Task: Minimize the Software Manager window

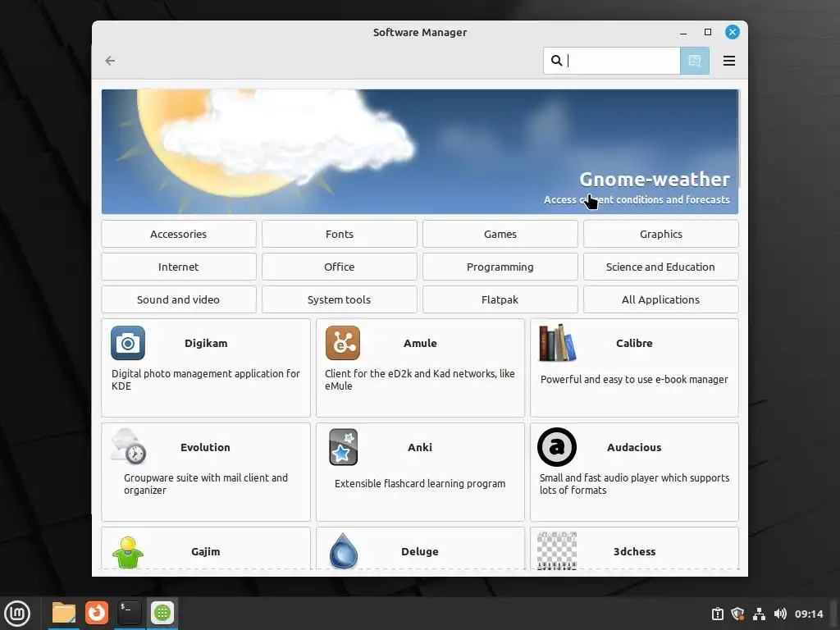Action: coord(683,32)
